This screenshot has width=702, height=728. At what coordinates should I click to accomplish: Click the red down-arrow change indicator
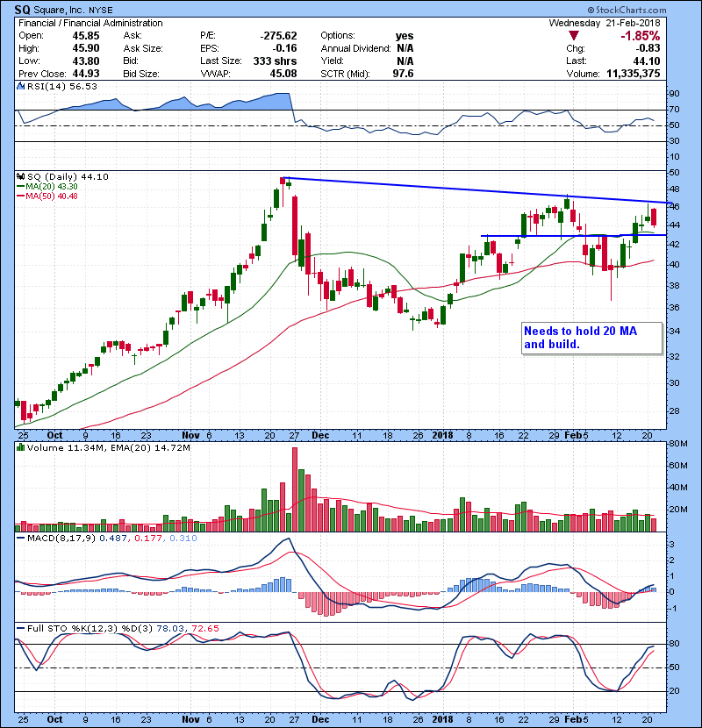click(x=575, y=36)
